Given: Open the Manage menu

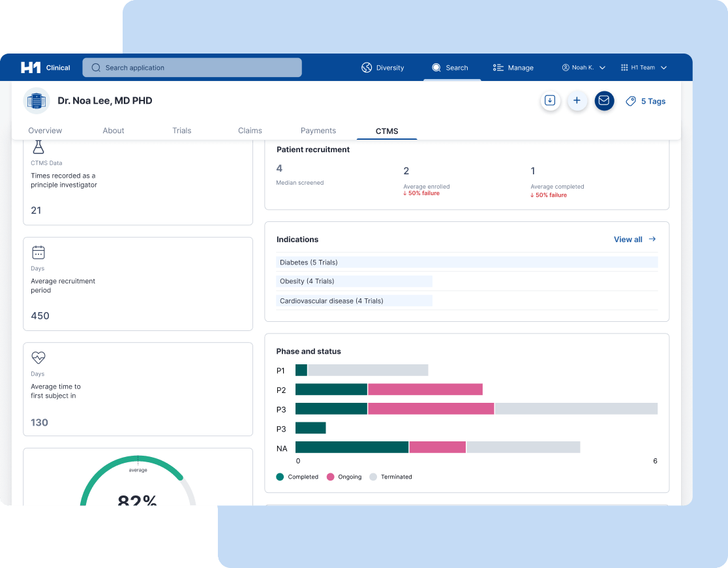Looking at the screenshot, I should click(513, 68).
